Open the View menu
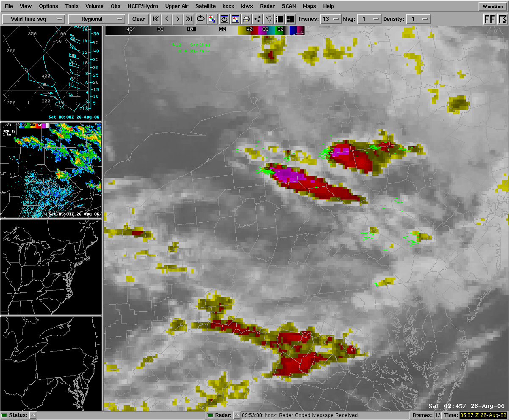This screenshot has width=509, height=420. pyautogui.click(x=26, y=6)
